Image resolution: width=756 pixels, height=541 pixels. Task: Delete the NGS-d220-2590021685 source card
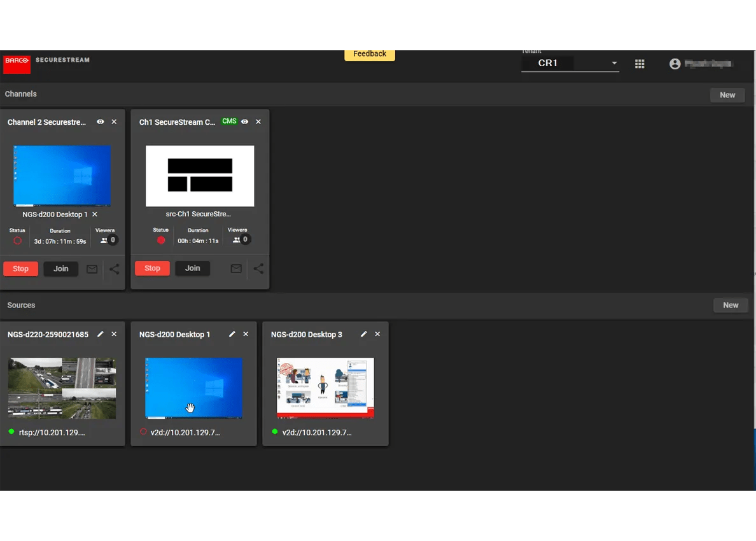click(x=115, y=334)
